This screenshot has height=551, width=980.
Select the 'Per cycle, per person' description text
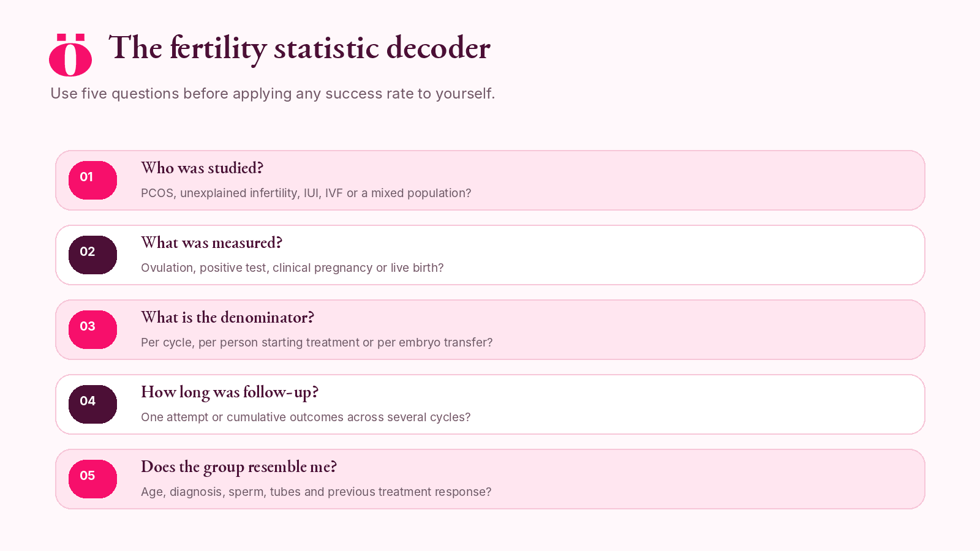317,342
